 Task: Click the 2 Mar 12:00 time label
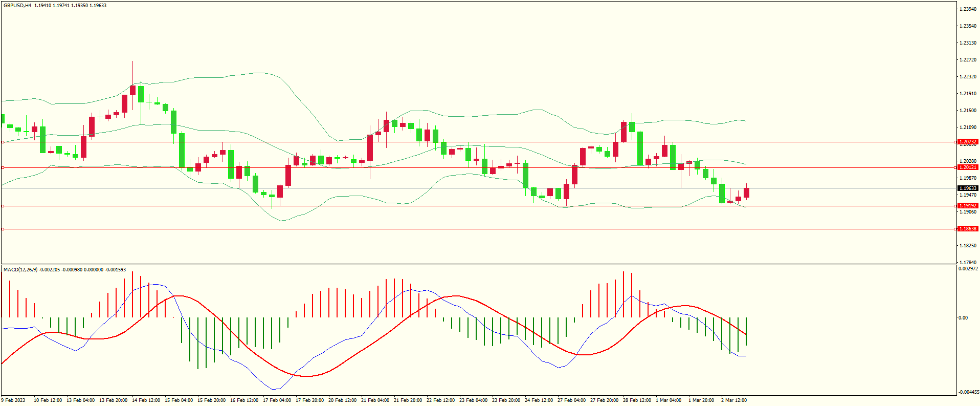[734, 400]
